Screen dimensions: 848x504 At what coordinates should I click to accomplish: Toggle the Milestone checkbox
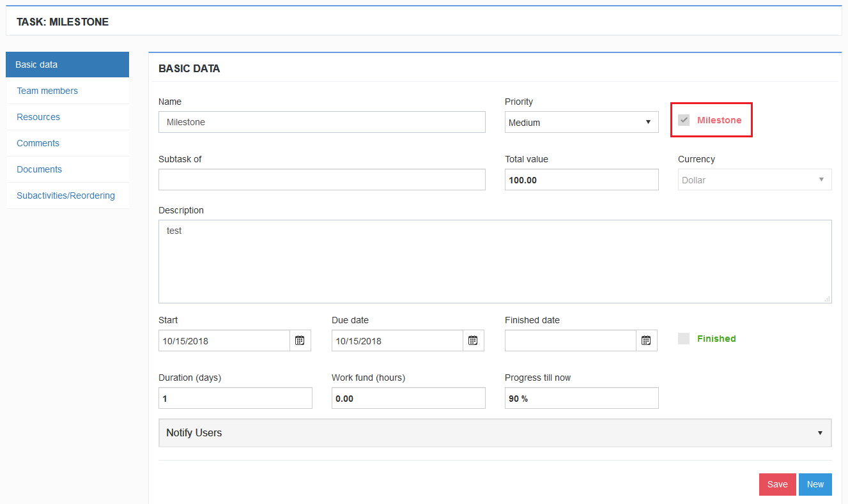[x=684, y=120]
